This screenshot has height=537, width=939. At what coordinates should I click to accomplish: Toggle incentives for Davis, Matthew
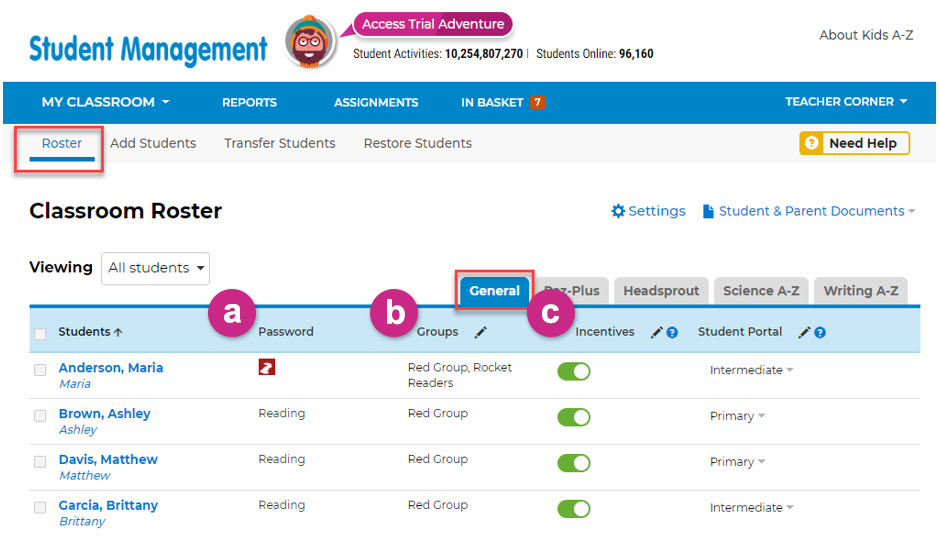click(x=574, y=463)
